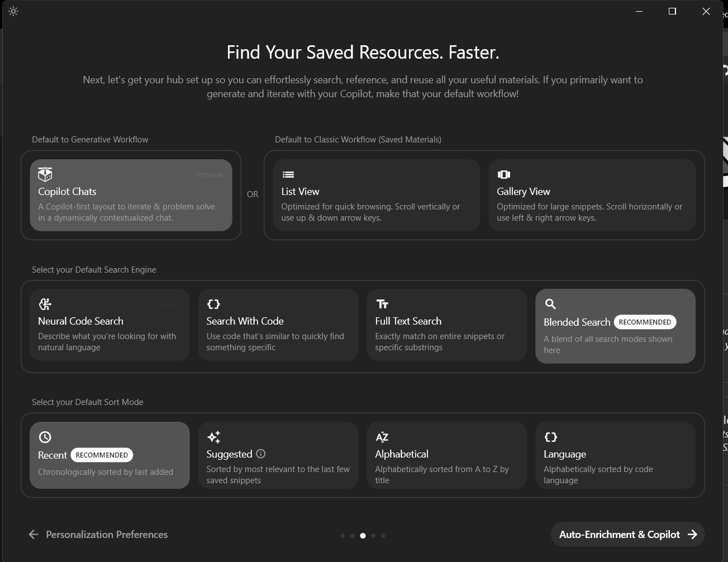728x562 pixels.
Task: Choose Copilot Chats as default workflow
Action: (131, 194)
